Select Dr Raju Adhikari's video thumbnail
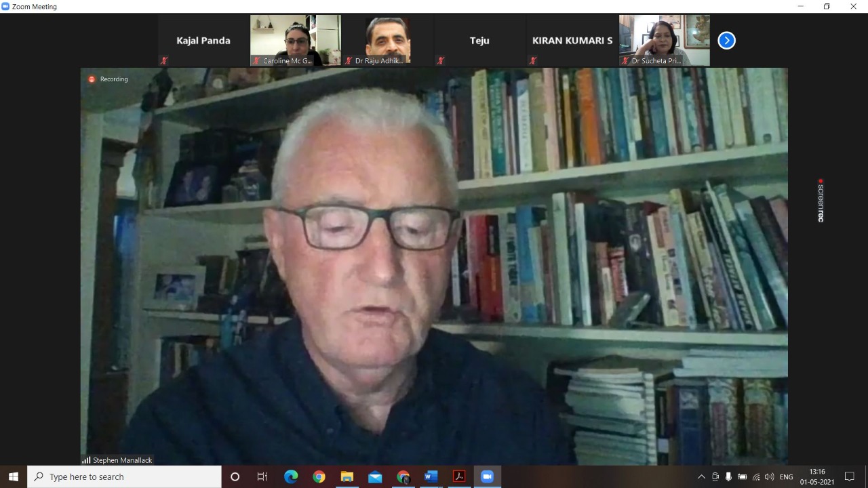The height and width of the screenshot is (488, 868). tap(387, 41)
